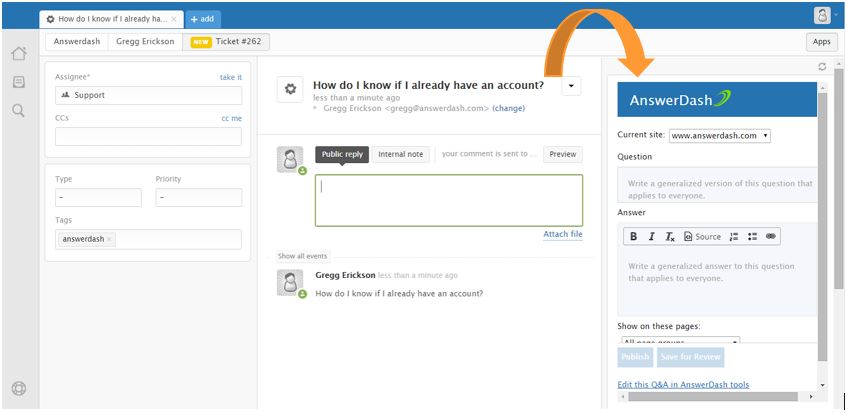846x413 pixels.
Task: Click 'Edit this Q&A in AnswerDash tools'
Action: pyautogui.click(x=683, y=384)
